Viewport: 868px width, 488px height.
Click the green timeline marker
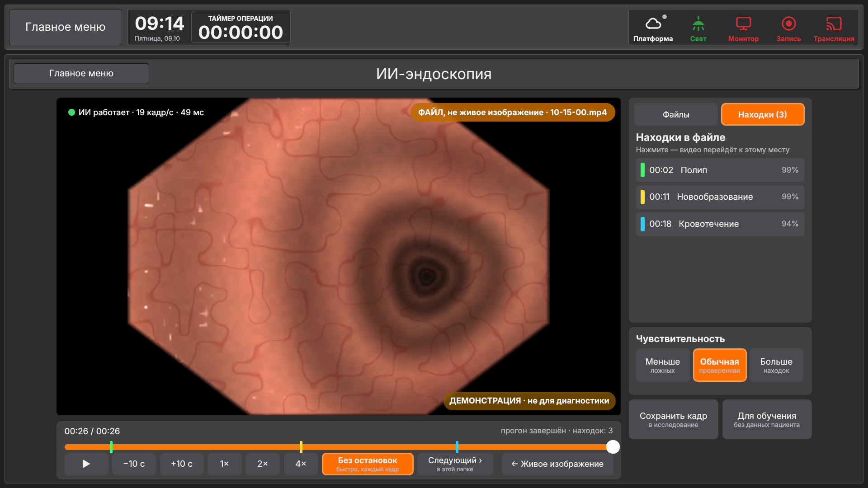[111, 447]
